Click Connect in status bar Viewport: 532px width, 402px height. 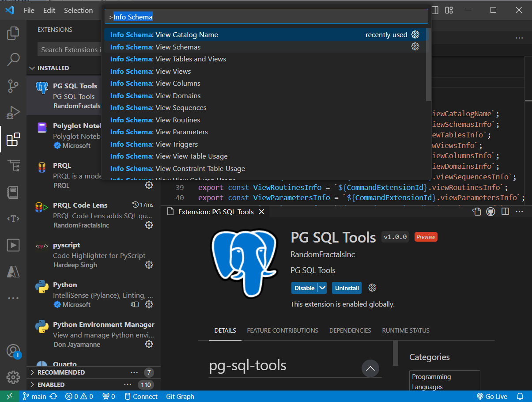tap(141, 396)
